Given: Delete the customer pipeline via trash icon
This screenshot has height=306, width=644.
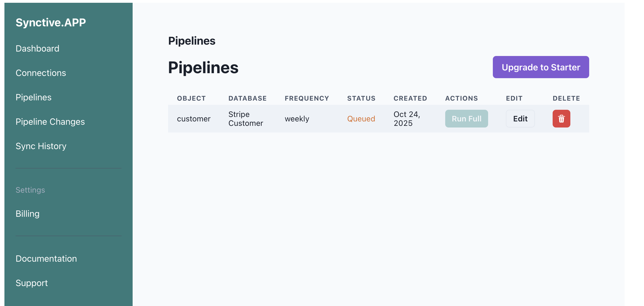Looking at the screenshot, I should click(x=561, y=118).
